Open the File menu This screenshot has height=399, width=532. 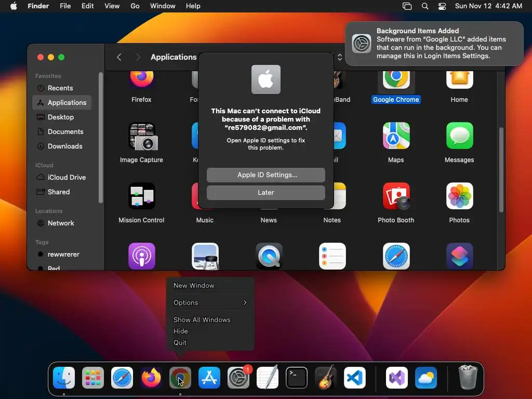click(x=65, y=6)
